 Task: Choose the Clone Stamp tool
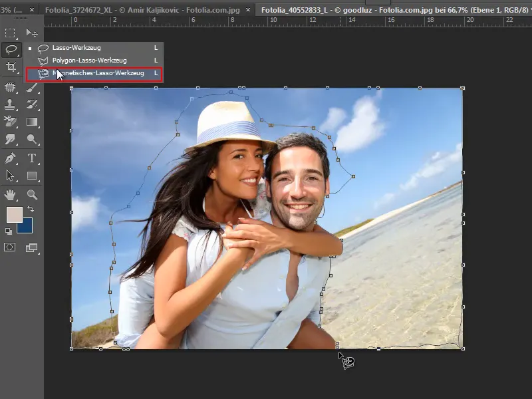(10, 104)
